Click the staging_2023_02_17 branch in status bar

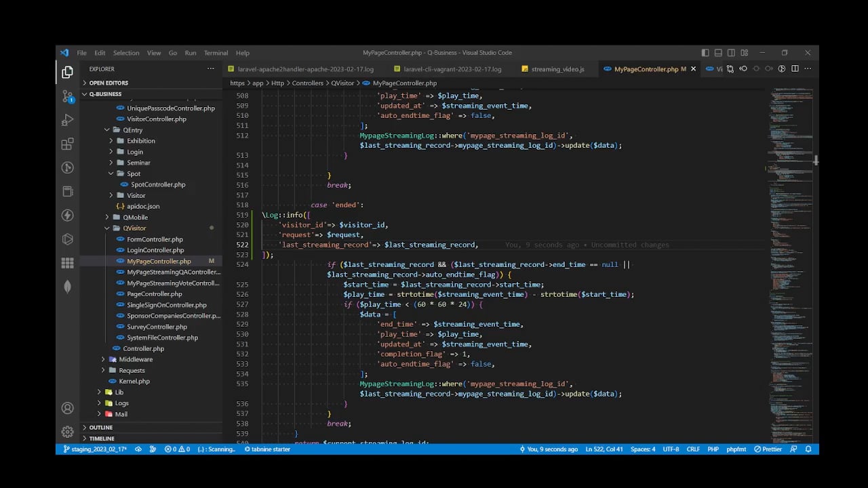click(x=95, y=449)
